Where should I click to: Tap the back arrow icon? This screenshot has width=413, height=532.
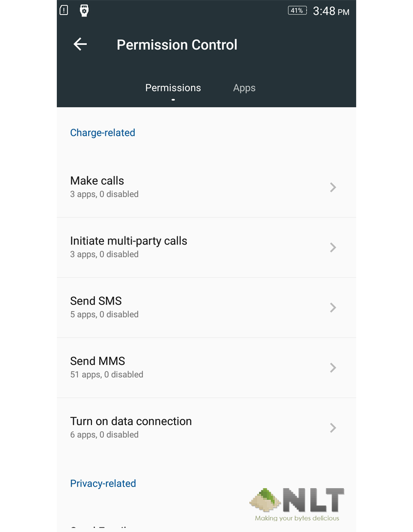[80, 44]
